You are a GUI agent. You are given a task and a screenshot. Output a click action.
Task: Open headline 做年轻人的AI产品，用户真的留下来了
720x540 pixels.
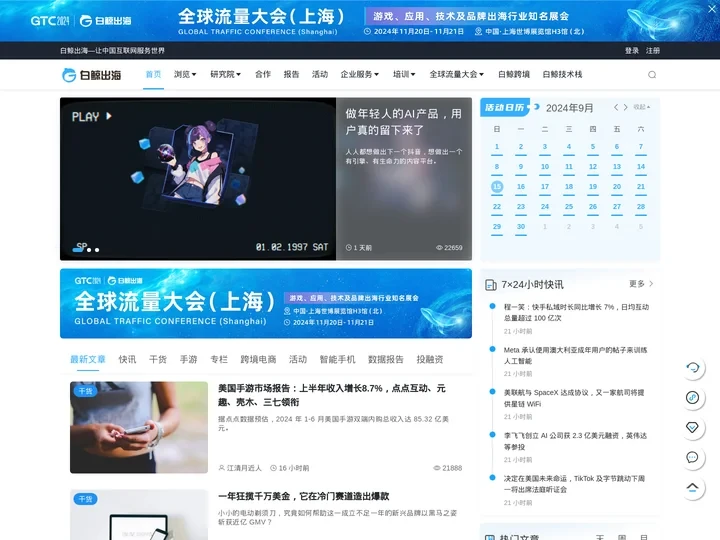click(x=404, y=122)
